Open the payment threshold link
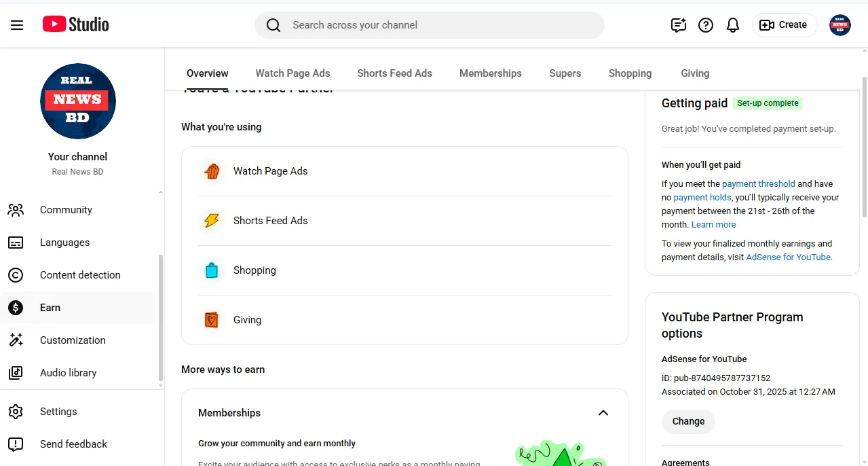This screenshot has width=868, height=466. click(759, 184)
